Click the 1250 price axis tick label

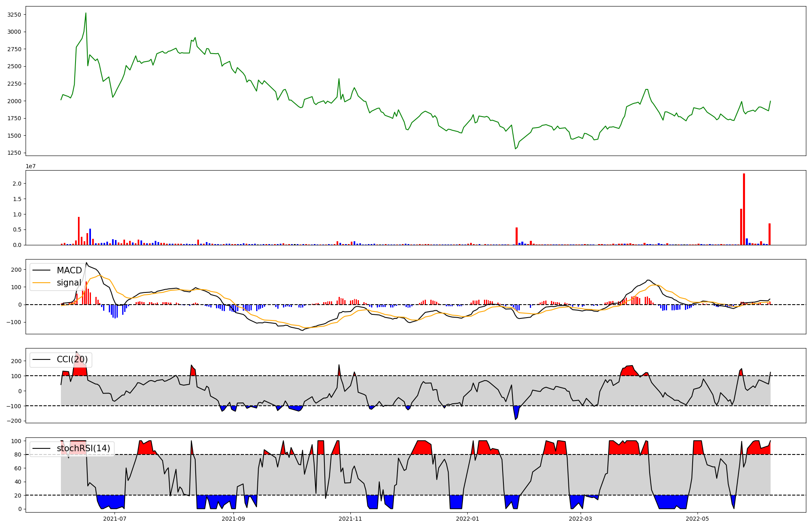click(x=15, y=153)
